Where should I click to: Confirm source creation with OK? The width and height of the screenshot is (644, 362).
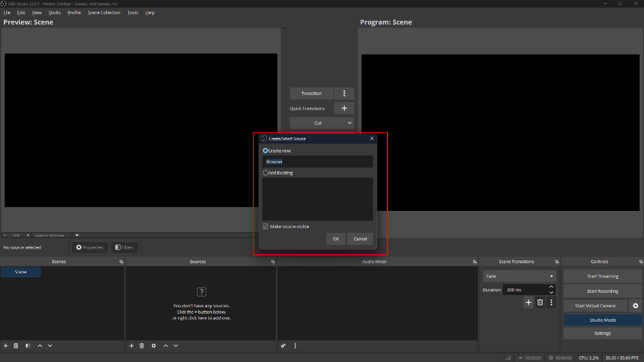(x=336, y=239)
